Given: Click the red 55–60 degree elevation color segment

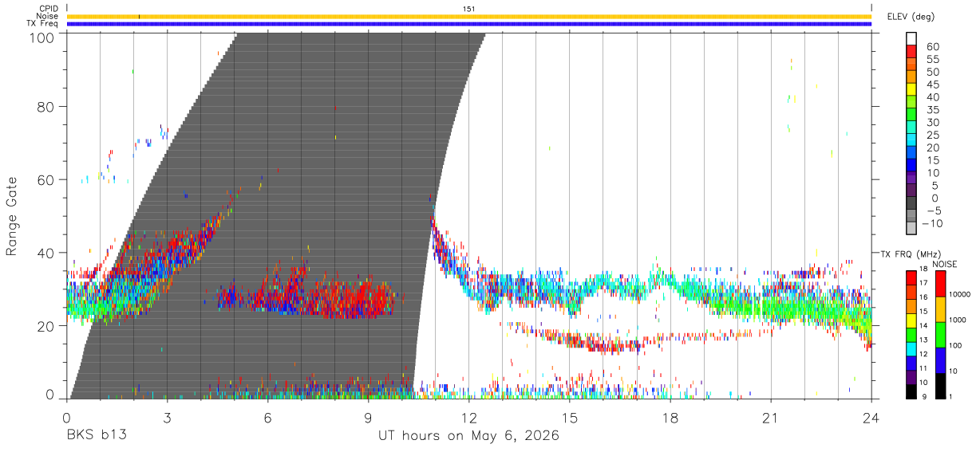Looking at the screenshot, I should coord(911,51).
